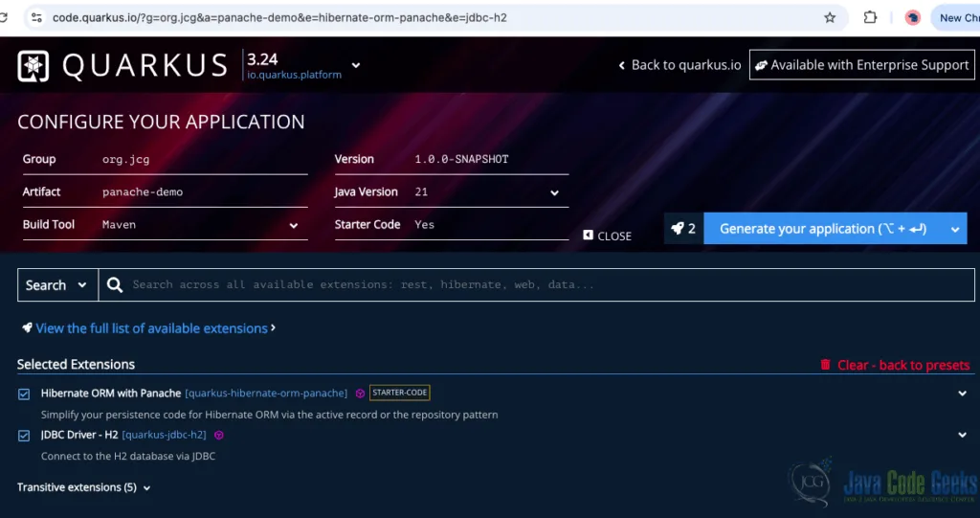Screen dimensions: 980x518
Task: Click the 'Simplify your persistence code' description
Action: click(269, 415)
